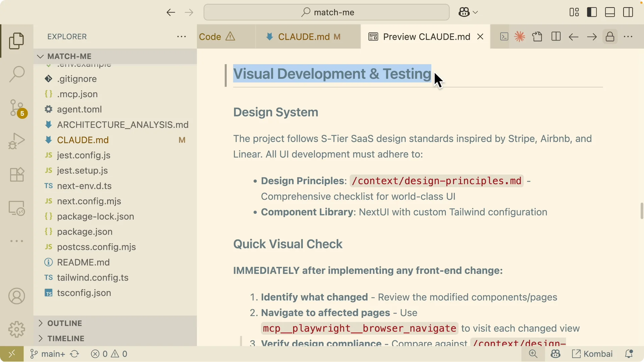Click the main+ git branch indicator

47,354
